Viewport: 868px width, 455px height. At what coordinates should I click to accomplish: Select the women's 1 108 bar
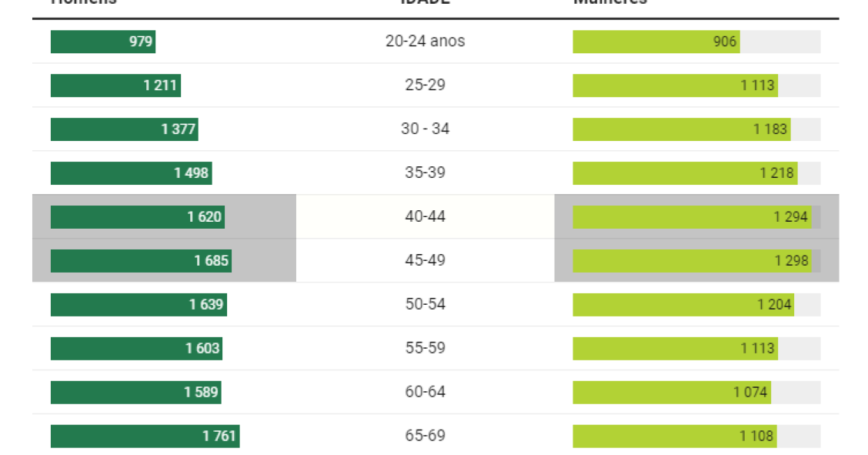tap(675, 436)
